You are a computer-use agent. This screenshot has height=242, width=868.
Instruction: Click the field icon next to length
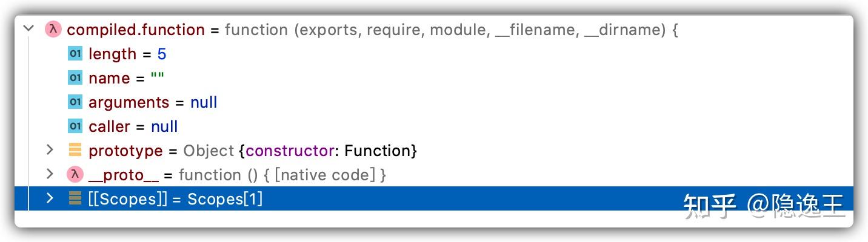pos(75,54)
